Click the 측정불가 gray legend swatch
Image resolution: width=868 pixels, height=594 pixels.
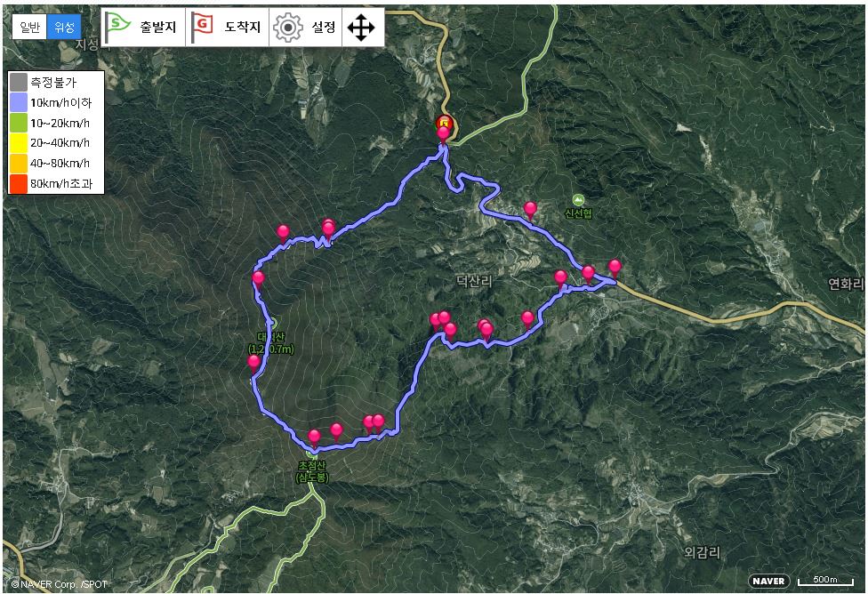19,83
